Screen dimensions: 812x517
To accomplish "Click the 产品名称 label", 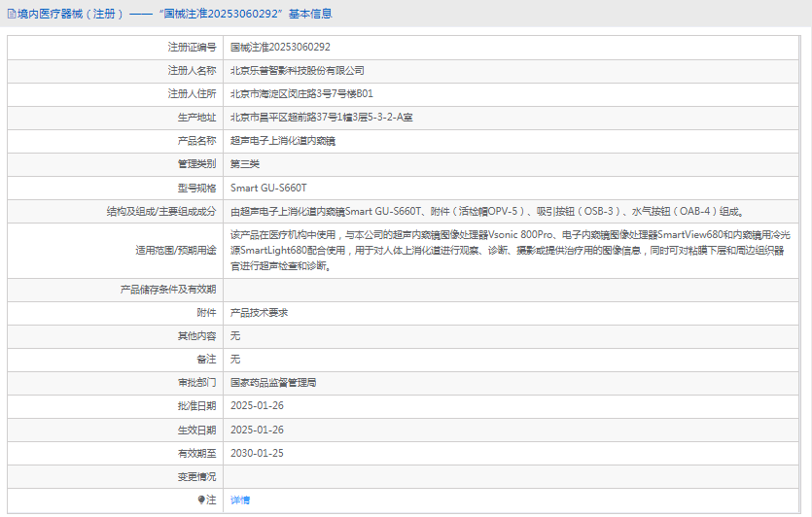I will pyautogui.click(x=196, y=141).
